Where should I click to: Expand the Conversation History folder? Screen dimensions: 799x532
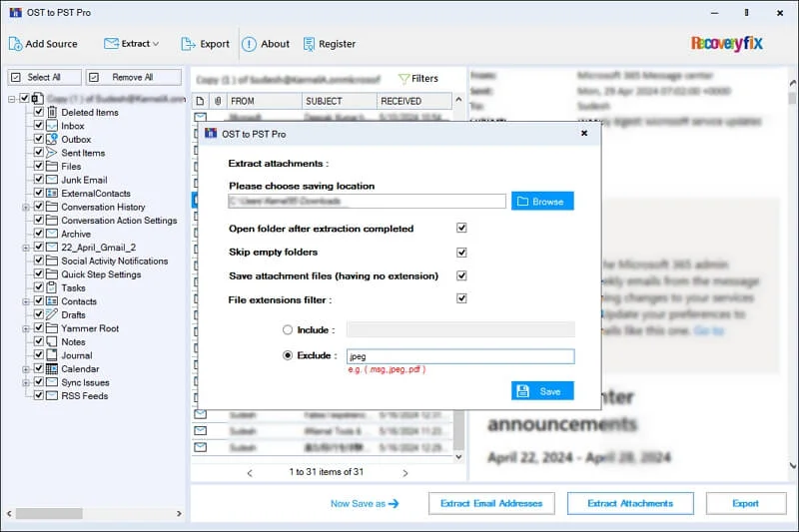(26, 208)
